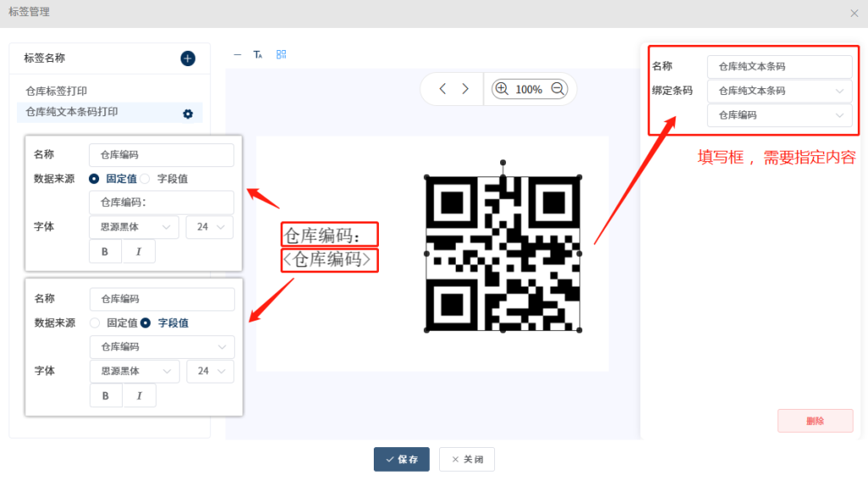Open 思源黑体 font dropdown in upper panel
Screen dimensions: 868x481
134,227
